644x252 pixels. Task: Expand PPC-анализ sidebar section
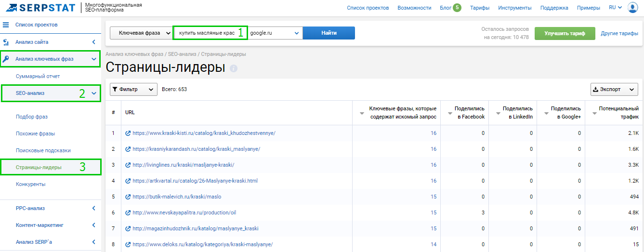pyautogui.click(x=94, y=208)
